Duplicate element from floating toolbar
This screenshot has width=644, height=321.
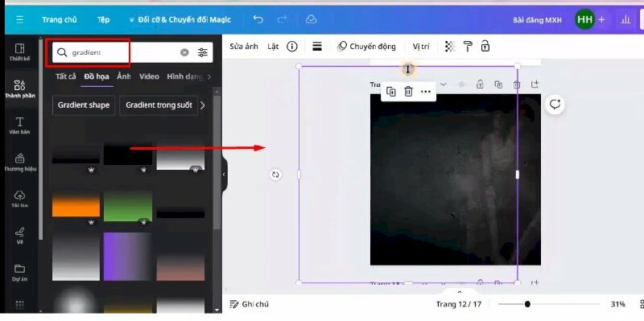391,92
